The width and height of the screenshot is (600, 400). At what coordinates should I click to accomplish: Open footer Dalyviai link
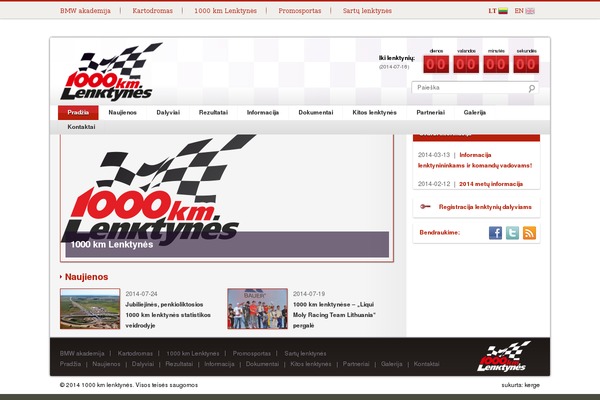[x=143, y=364]
